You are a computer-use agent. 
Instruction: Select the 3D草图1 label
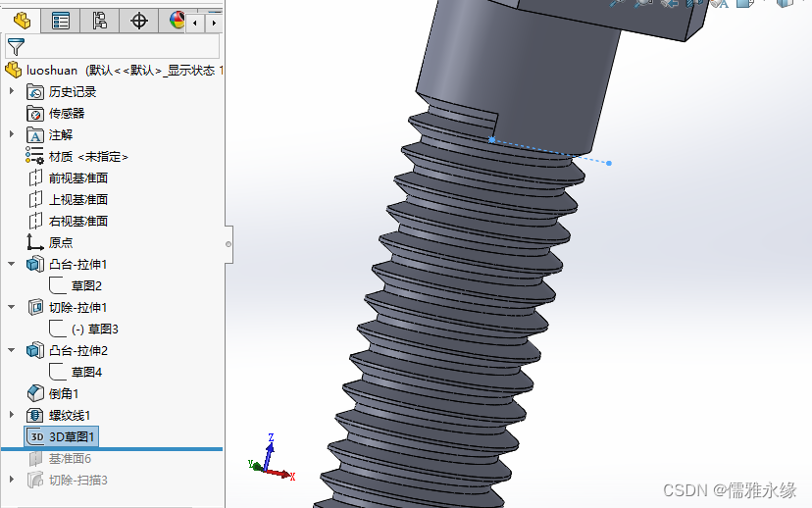click(72, 437)
